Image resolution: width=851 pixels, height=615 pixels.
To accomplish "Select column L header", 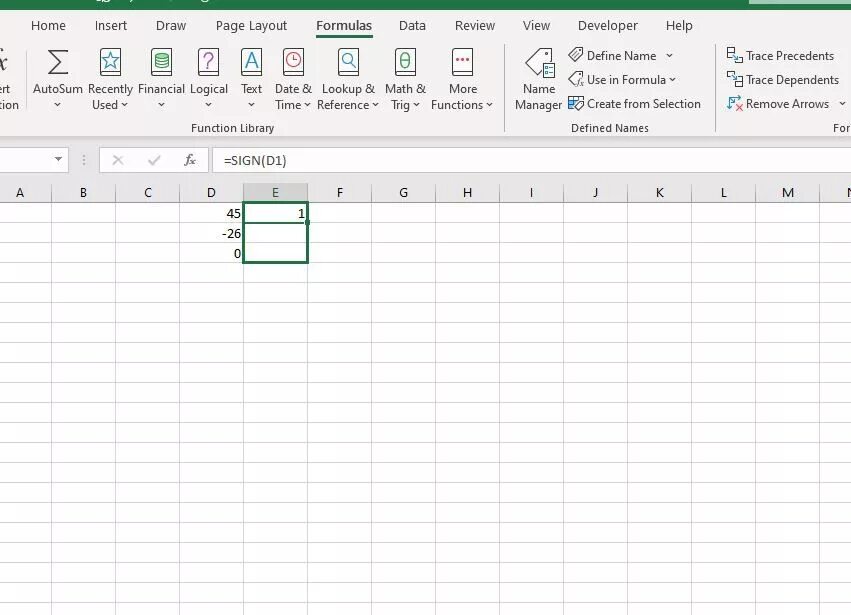I will point(724,193).
